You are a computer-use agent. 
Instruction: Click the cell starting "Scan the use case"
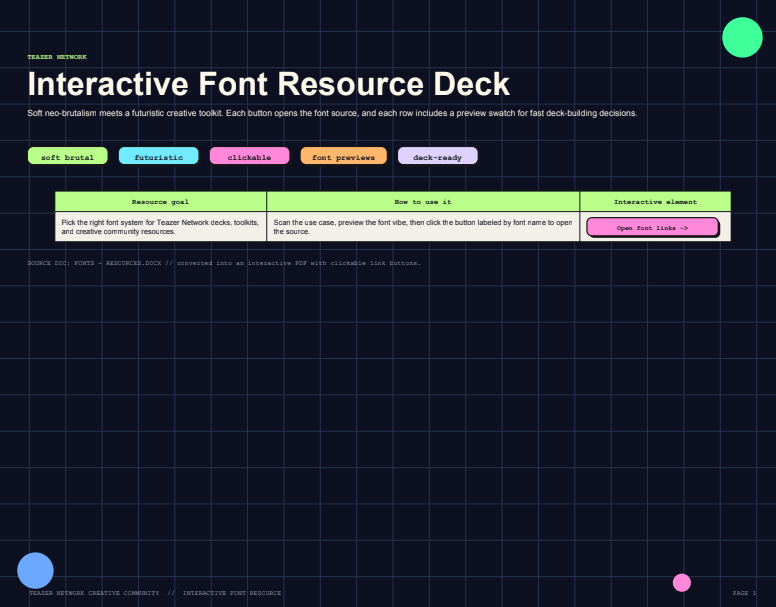tap(423, 227)
